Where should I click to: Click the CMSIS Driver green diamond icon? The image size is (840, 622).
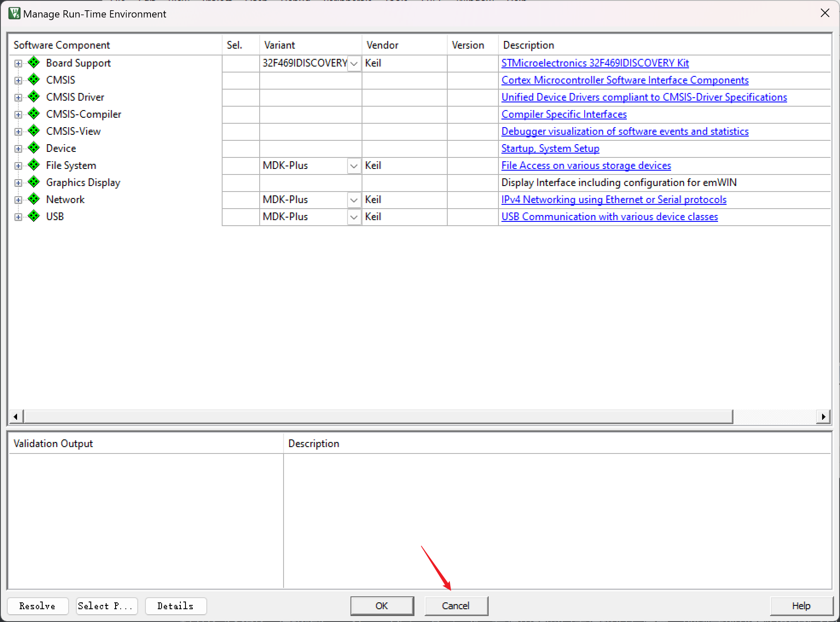34,97
